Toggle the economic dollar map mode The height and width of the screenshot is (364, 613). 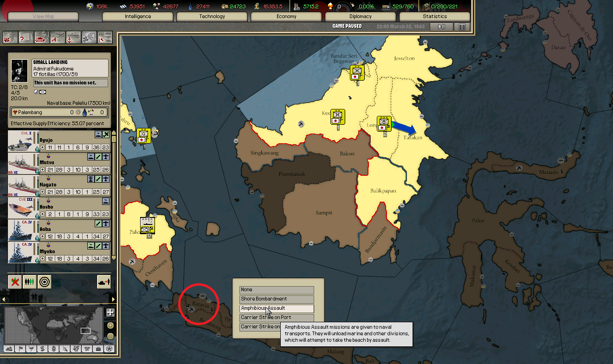[x=42, y=349]
